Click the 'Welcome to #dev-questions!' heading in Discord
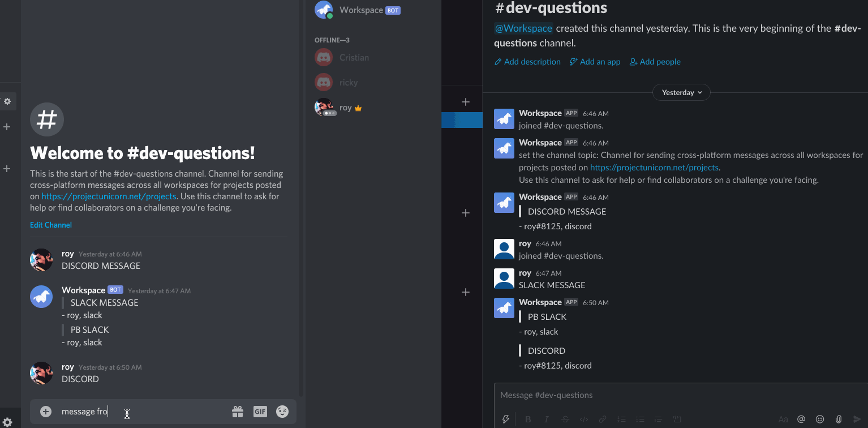868x428 pixels. pyautogui.click(x=143, y=153)
